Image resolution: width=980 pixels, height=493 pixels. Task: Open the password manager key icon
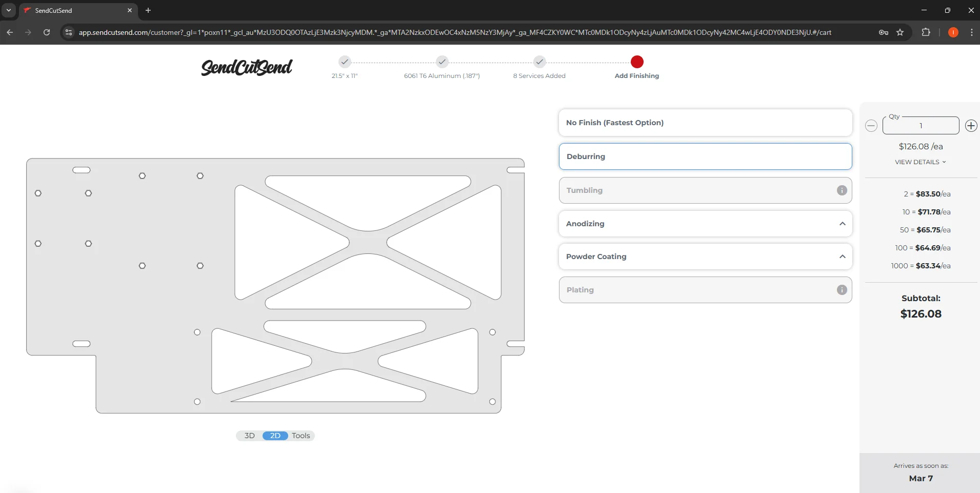click(x=883, y=32)
